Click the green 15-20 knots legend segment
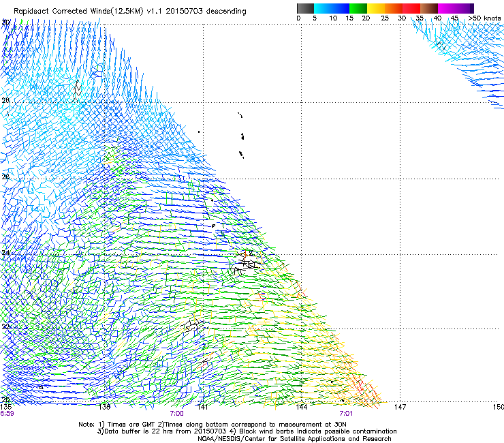Viewport: 504px width, 443px height. (x=358, y=8)
